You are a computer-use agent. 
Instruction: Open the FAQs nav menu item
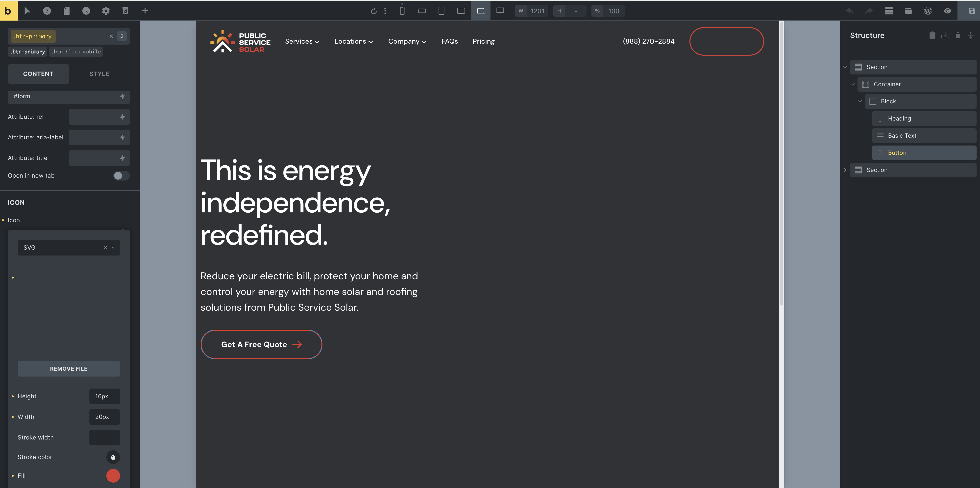[x=449, y=41]
